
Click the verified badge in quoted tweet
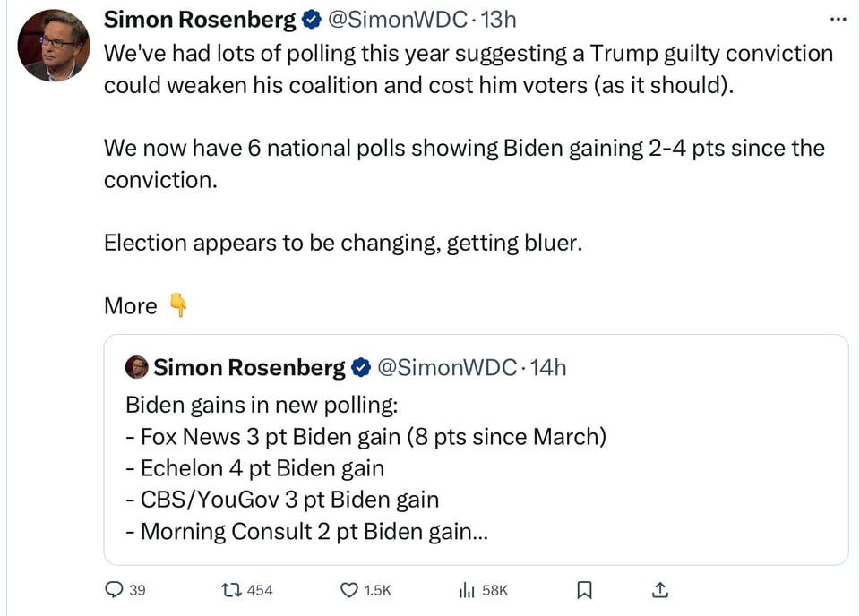point(361,367)
